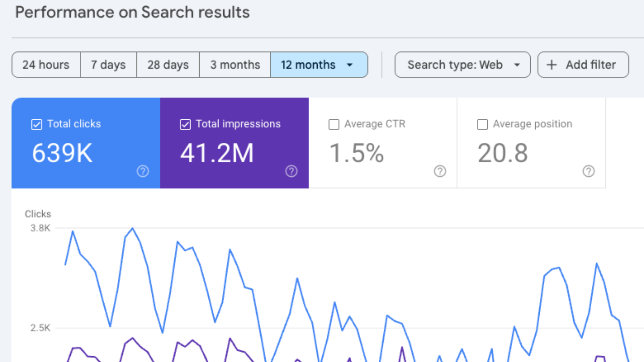644x362 pixels.
Task: Click help icon on Average CTR card
Action: click(x=440, y=171)
